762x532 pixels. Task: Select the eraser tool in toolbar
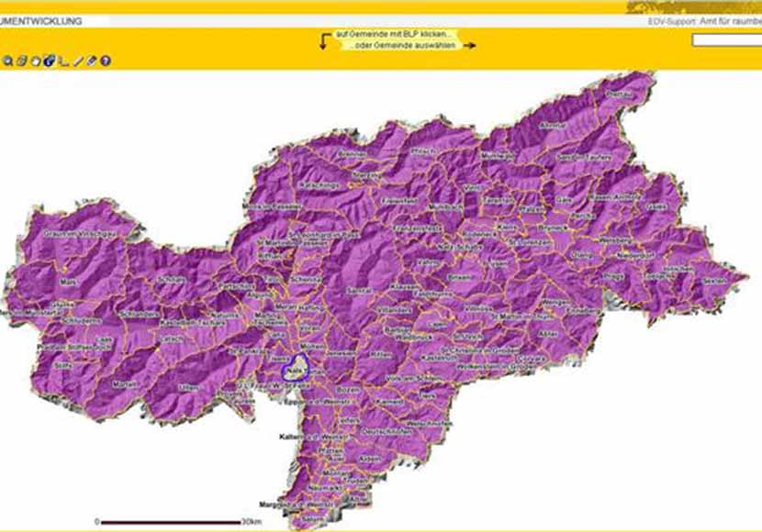point(92,61)
